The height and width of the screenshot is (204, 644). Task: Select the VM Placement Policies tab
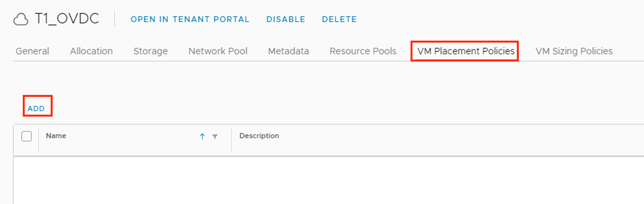tap(466, 51)
